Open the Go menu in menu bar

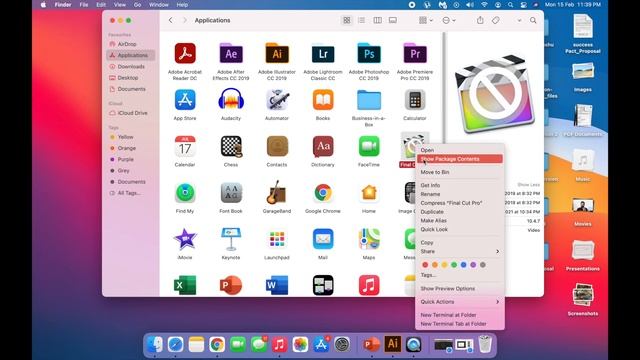click(x=138, y=4)
